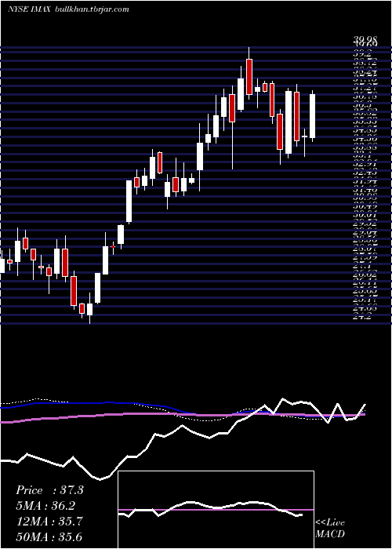Image resolution: width=392 pixels, height=549 pixels.
Task: Select the 5MA : 36.2 value
Action: 45,506
